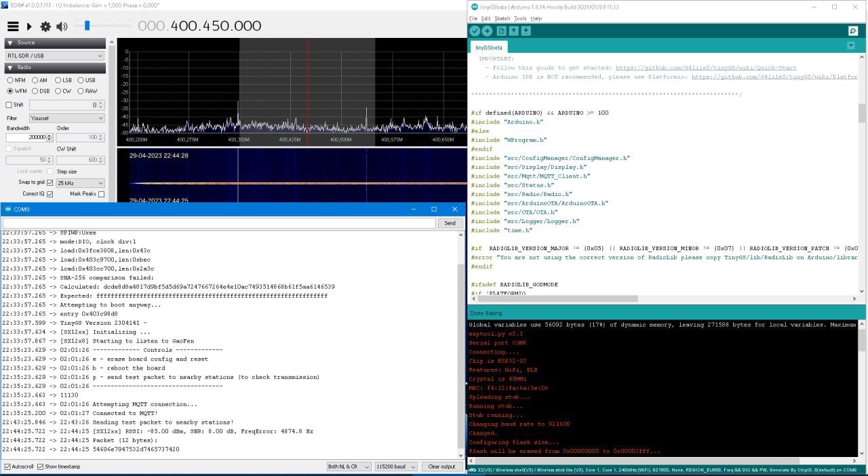Open SDR# settings gear icon
Image resolution: width=868 pixels, height=476 pixels.
coord(45,26)
